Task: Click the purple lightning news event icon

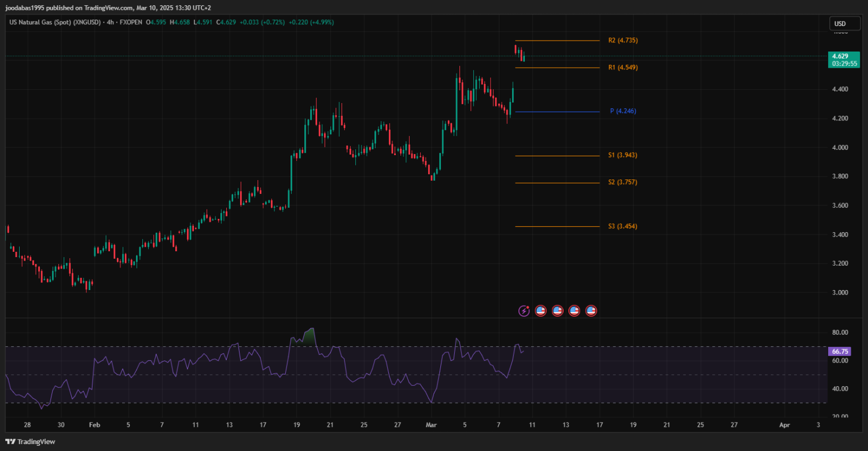Action: [524, 311]
